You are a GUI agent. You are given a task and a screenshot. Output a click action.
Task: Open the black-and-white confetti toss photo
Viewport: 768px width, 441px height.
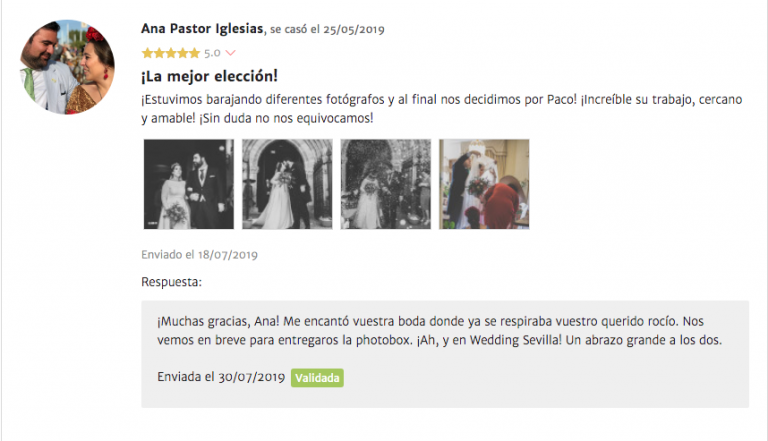386,184
